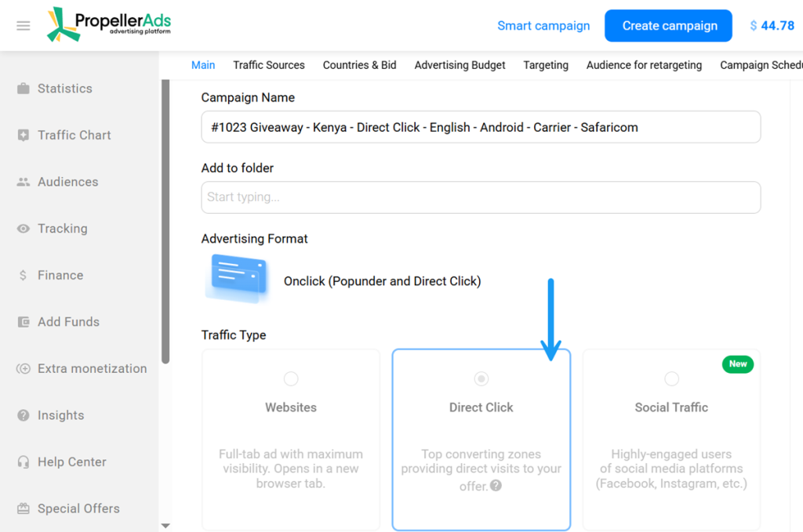Viewport: 803px width, 532px height.
Task: Open the Traffic Chart section
Action: (x=73, y=135)
